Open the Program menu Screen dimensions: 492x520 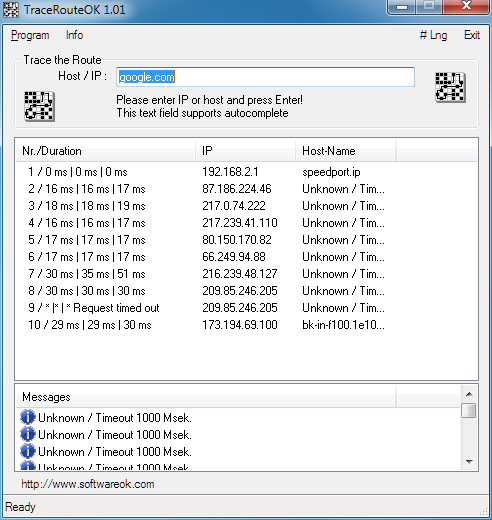pos(30,35)
